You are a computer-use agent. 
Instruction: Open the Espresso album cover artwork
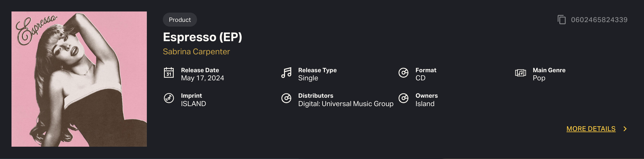[x=79, y=79]
